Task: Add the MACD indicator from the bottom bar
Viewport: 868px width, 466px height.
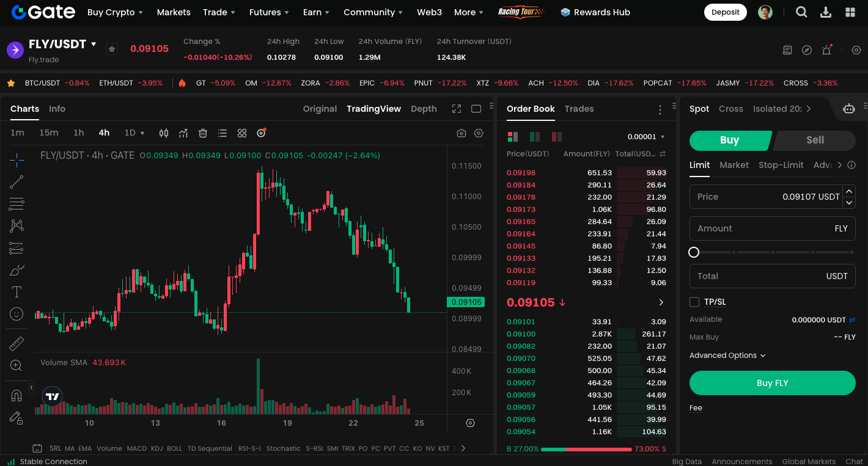Action: pos(136,448)
